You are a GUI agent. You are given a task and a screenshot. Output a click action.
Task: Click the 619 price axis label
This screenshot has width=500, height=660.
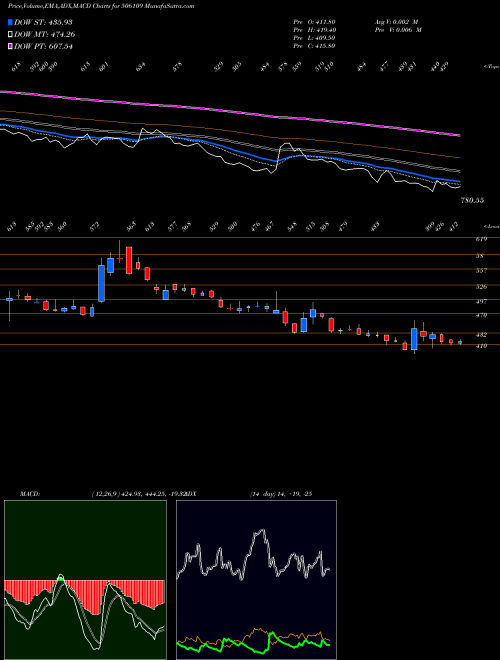482,240
